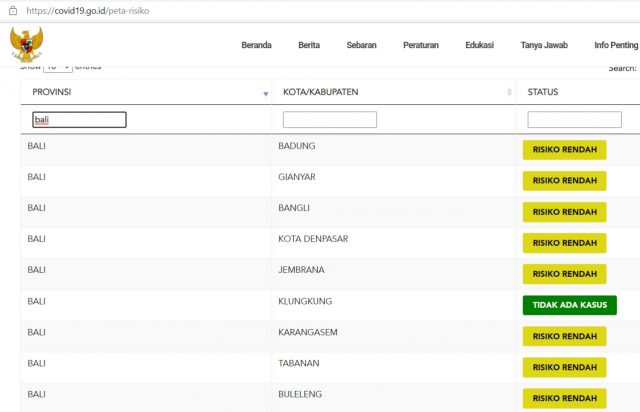Viewport: 640px width, 412px height.
Task: Click Risiko Rendah badge for Kota Denpasar
Action: click(x=564, y=243)
